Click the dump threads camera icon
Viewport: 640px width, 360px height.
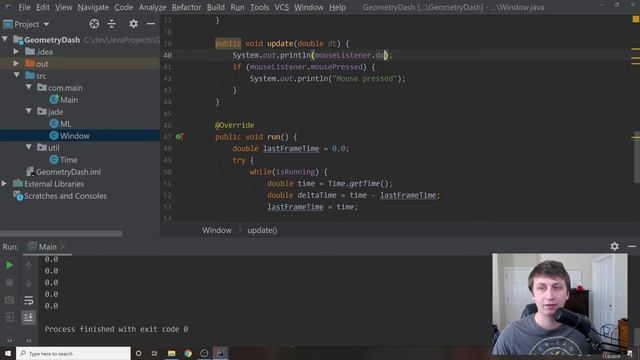[9, 300]
